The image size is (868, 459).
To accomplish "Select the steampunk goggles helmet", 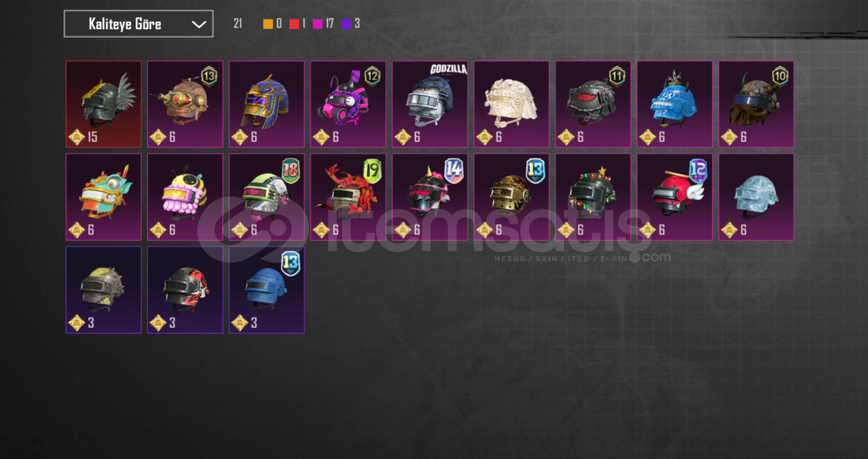I will click(185, 104).
